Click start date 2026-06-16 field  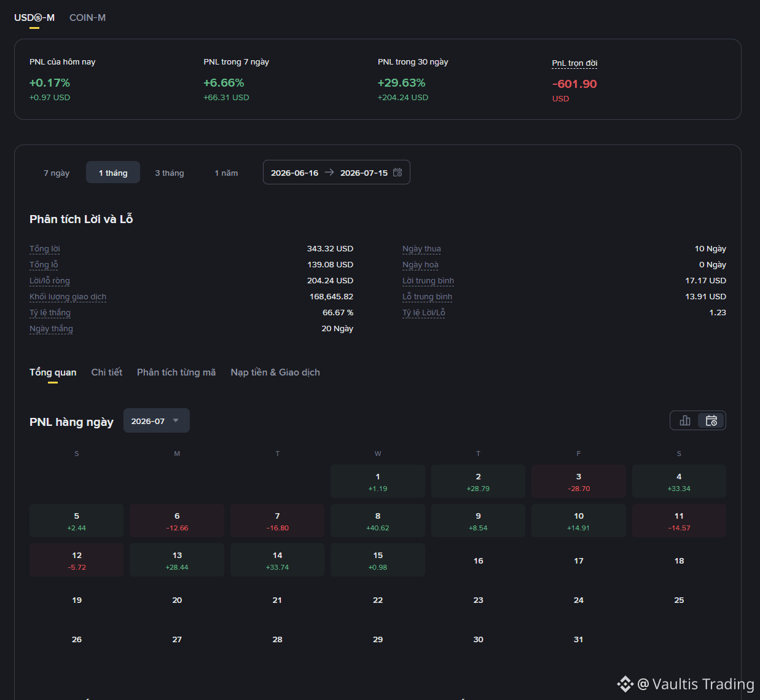294,173
